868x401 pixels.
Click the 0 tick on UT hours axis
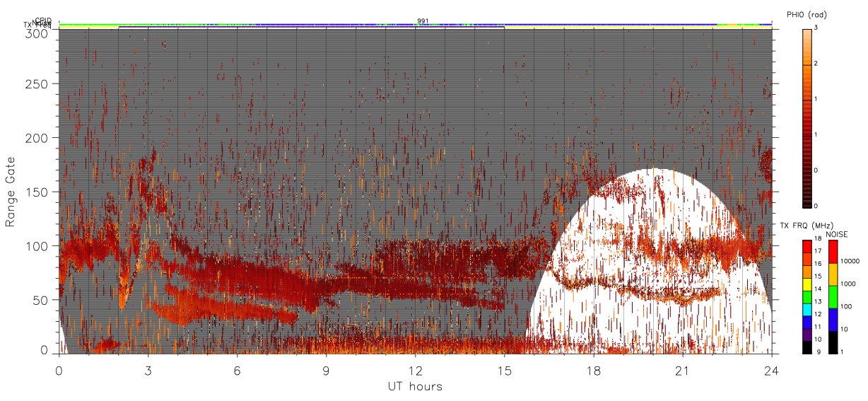pyautogui.click(x=59, y=370)
